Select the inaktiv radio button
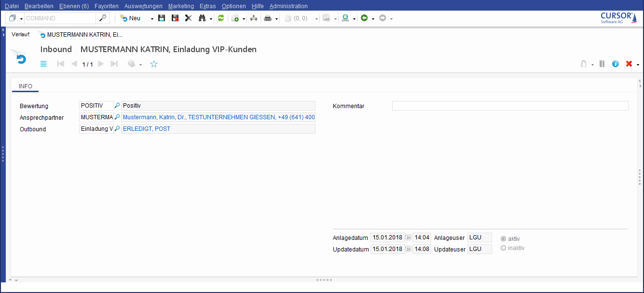The image size is (644, 293). pos(504,248)
